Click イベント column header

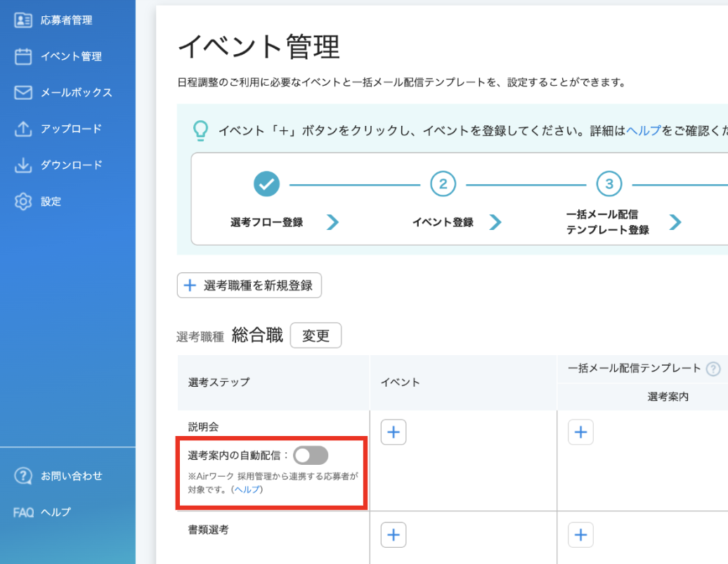[401, 382]
